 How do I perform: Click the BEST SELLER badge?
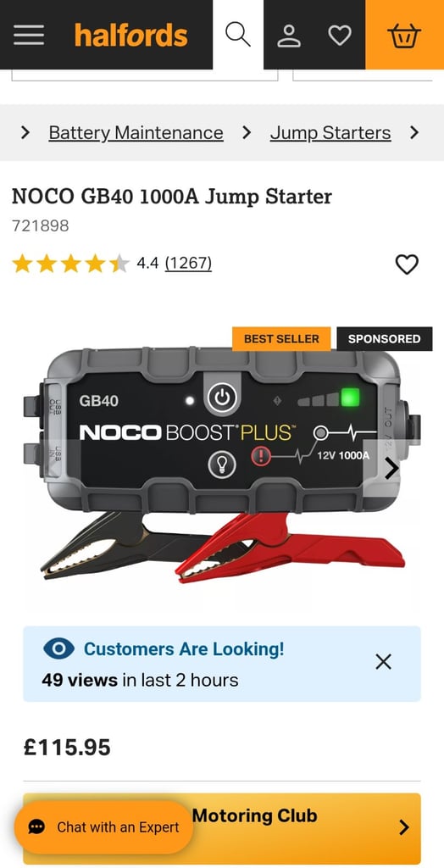coord(281,339)
